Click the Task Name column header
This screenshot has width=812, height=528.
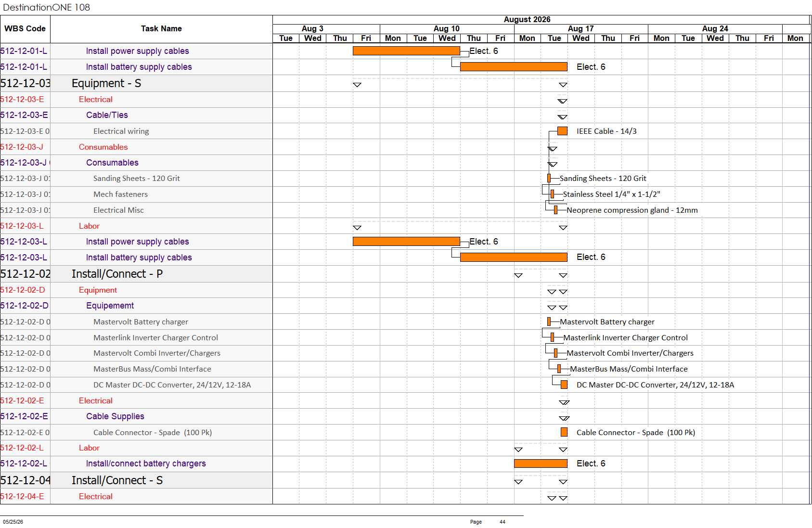point(161,29)
